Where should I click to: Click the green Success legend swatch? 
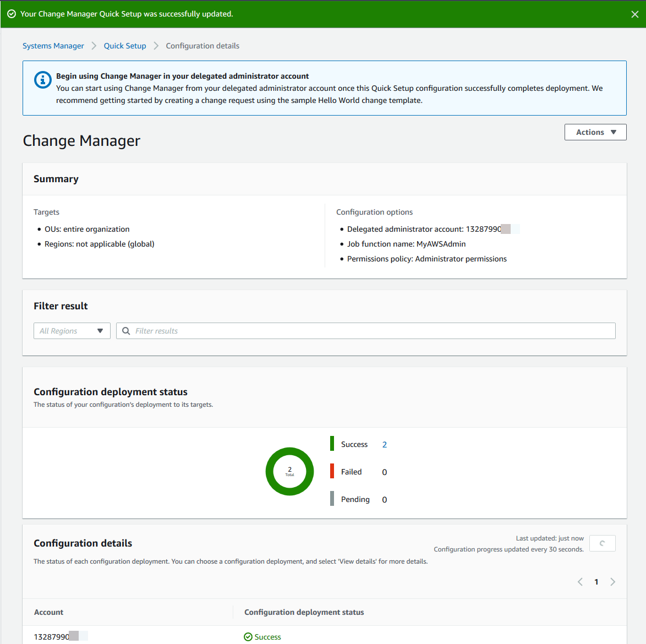pos(332,443)
